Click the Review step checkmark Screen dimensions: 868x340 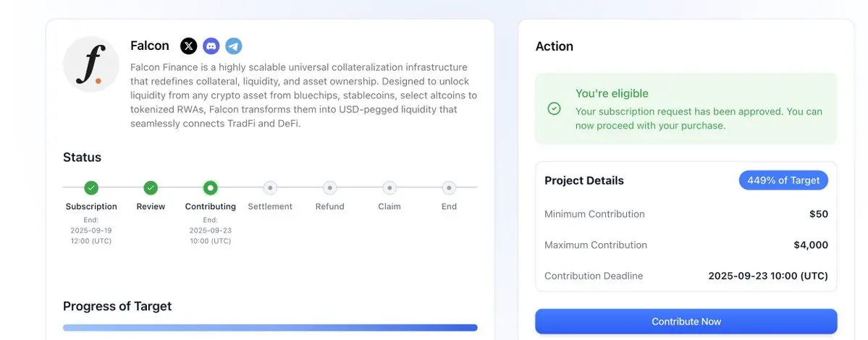151,188
